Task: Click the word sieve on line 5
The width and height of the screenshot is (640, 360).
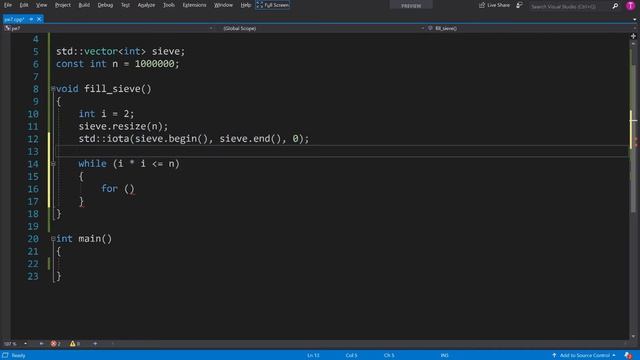Action: [x=166, y=51]
